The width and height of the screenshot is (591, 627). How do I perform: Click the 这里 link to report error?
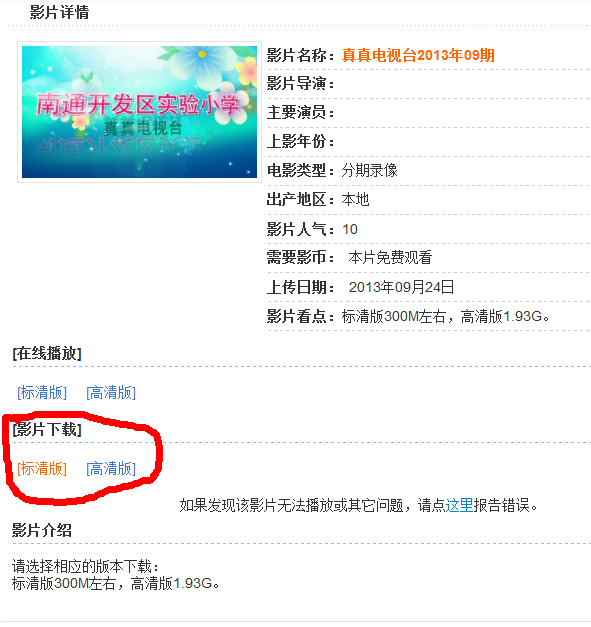point(459,505)
